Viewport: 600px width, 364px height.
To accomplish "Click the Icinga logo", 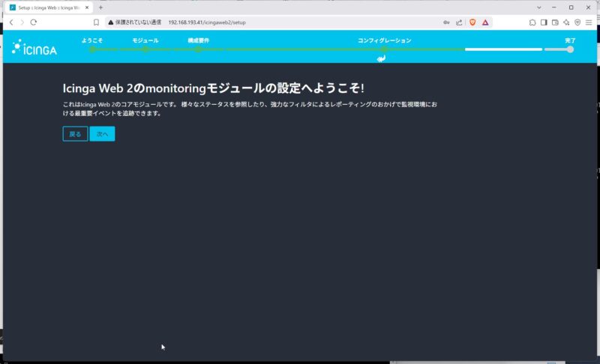I will coord(34,47).
